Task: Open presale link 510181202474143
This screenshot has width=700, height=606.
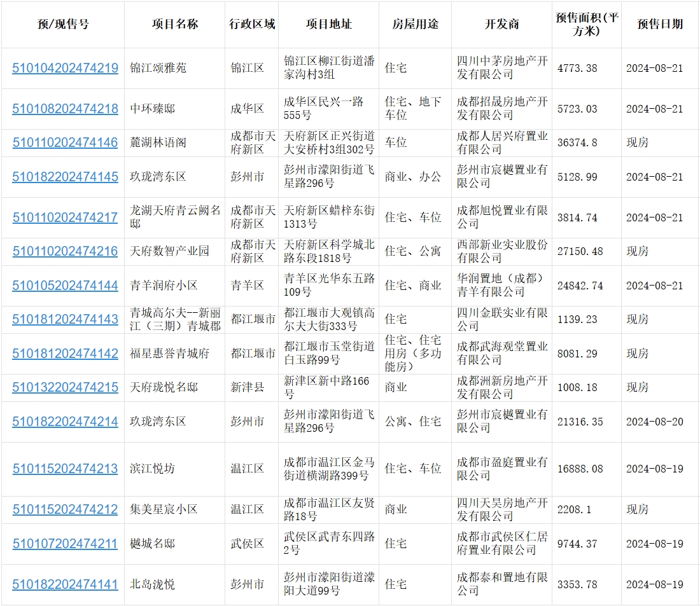Action: 65,319
